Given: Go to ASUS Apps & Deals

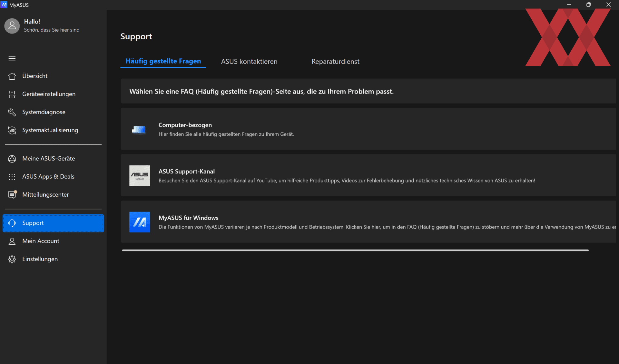Looking at the screenshot, I should (53, 177).
